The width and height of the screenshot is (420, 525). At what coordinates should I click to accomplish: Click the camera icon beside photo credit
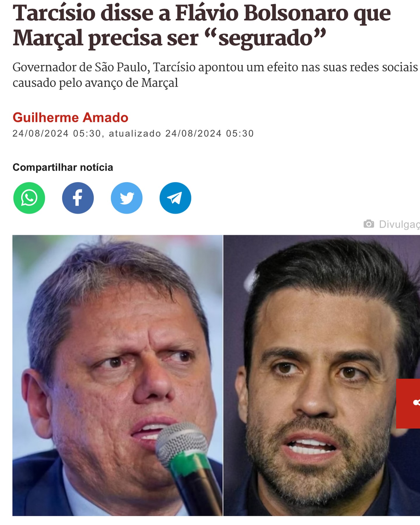(x=369, y=224)
